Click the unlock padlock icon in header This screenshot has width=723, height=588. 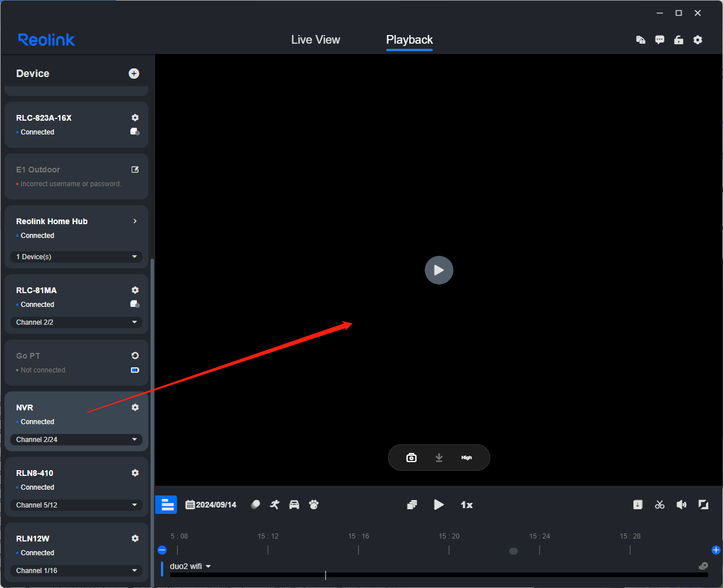[679, 40]
